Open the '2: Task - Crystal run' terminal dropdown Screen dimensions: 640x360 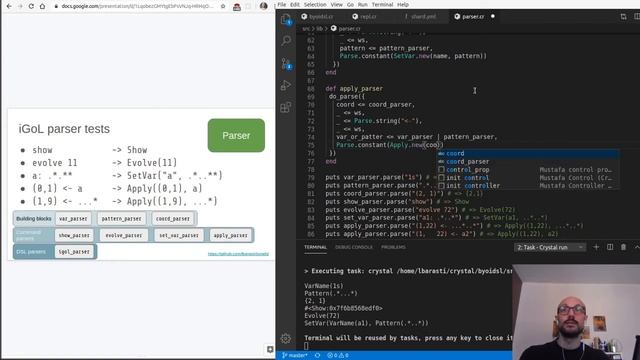point(549,247)
